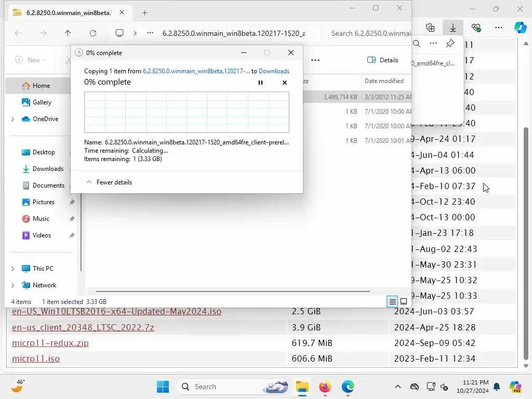
Task: Click the horizontal scrollbar in Explorer
Action: 233,291
